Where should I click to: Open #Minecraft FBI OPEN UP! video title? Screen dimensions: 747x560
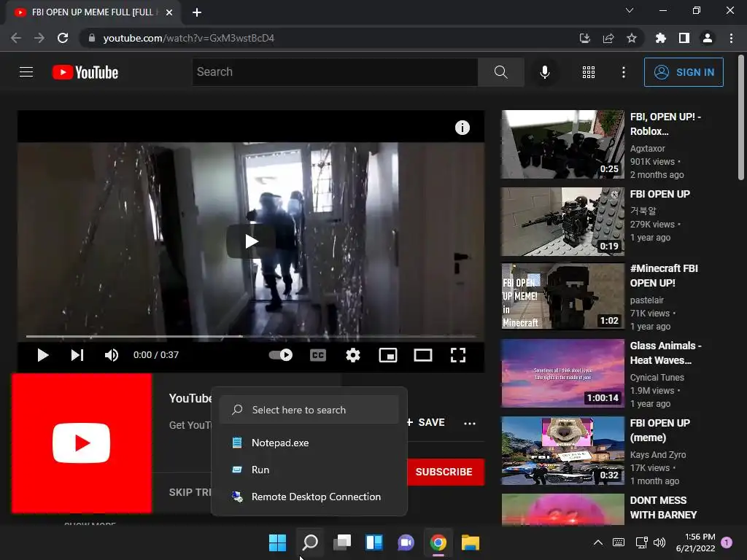[x=664, y=276]
